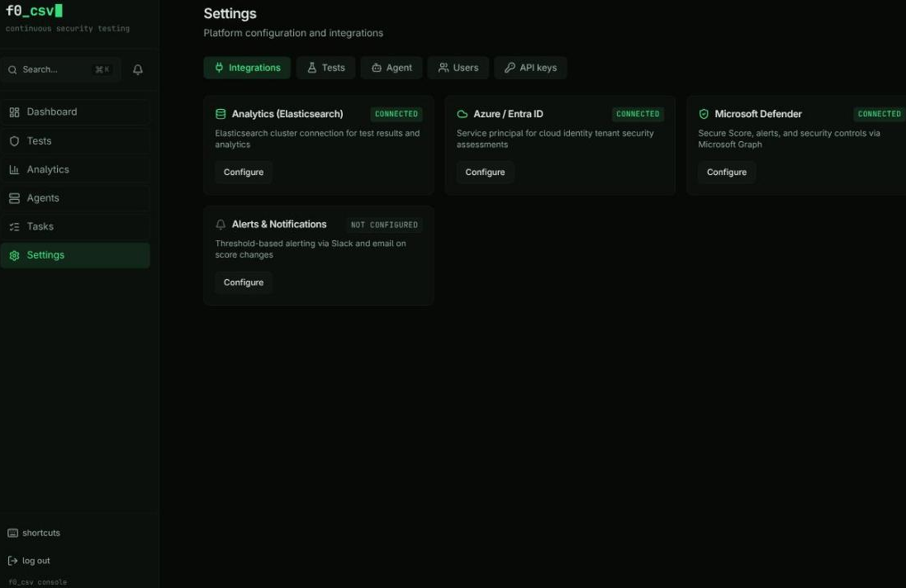Click the bell icon on Alerts card
Image resolution: width=906 pixels, height=588 pixels.
tap(221, 225)
